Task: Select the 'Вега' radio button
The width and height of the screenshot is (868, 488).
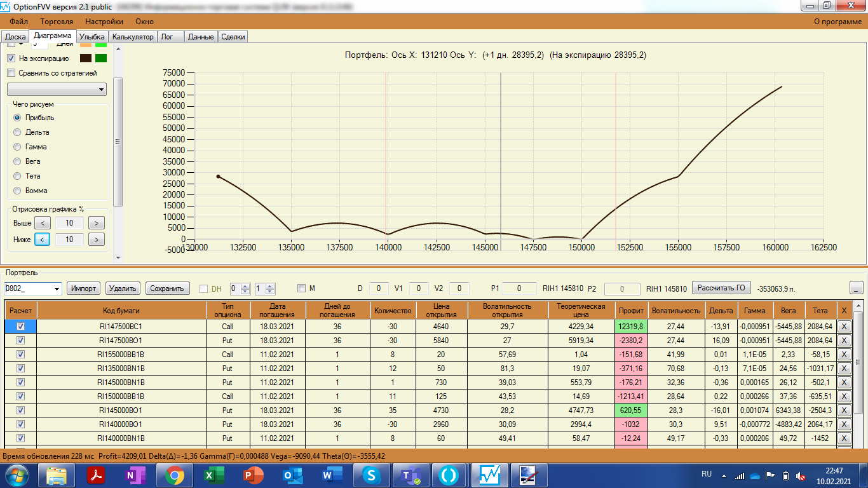Action: pos(17,161)
